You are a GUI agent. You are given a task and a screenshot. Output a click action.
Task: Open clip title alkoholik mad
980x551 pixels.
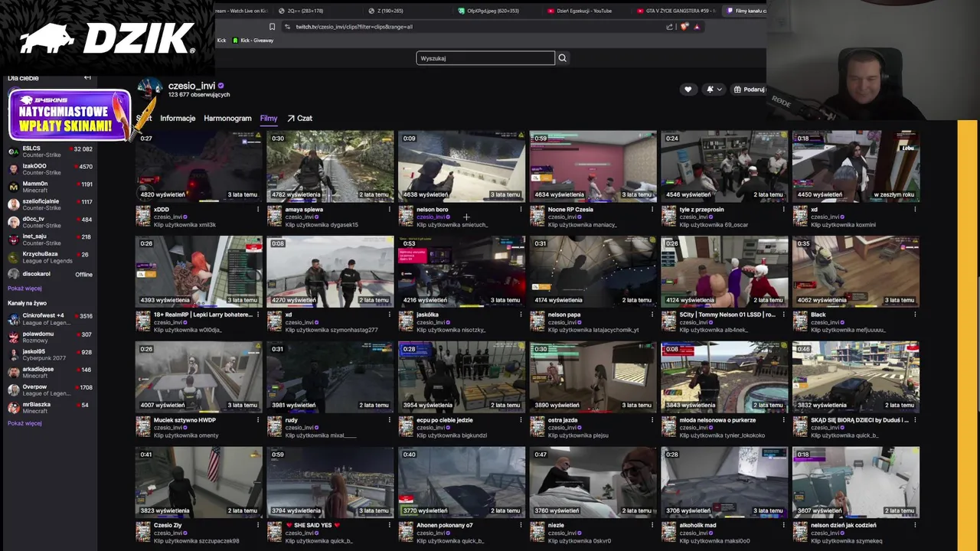(x=697, y=526)
